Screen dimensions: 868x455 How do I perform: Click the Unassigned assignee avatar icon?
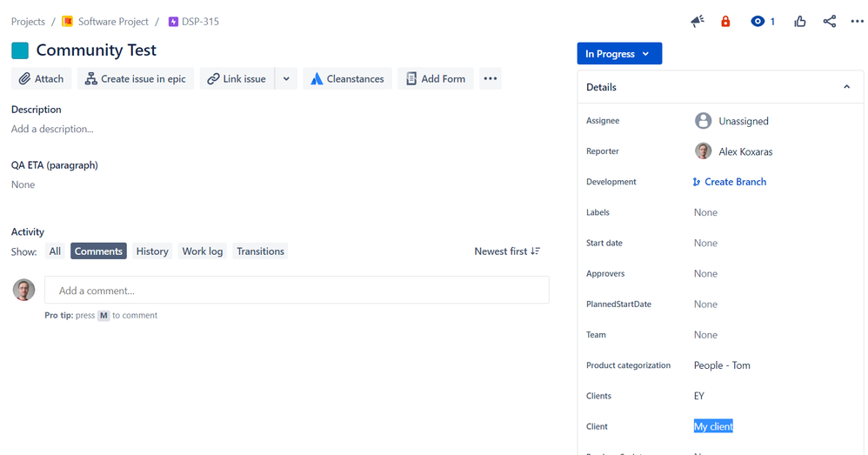(x=703, y=121)
